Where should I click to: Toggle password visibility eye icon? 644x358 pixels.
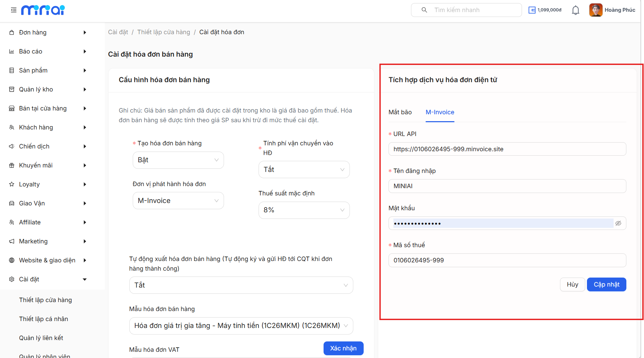[x=618, y=223]
